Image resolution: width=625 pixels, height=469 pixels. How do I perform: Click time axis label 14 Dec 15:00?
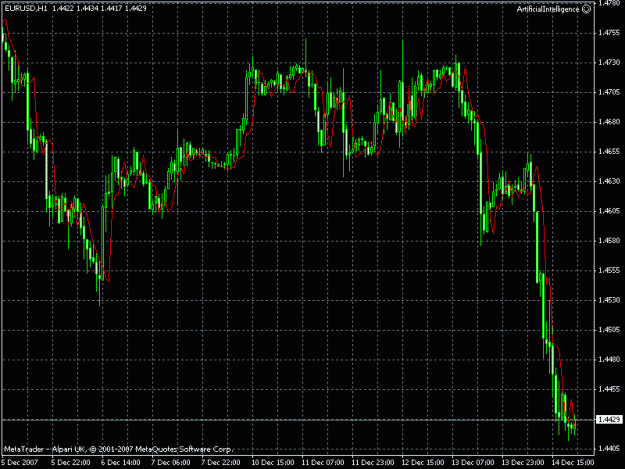573,463
